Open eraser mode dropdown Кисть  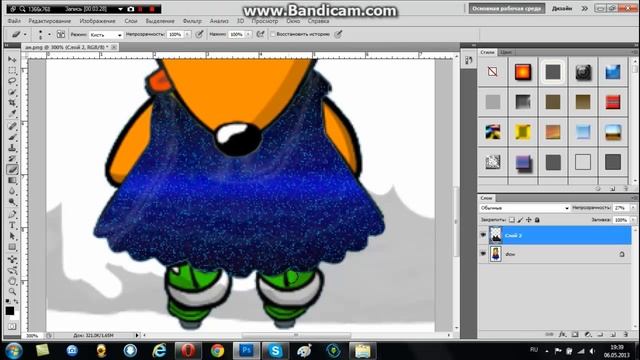click(106, 35)
